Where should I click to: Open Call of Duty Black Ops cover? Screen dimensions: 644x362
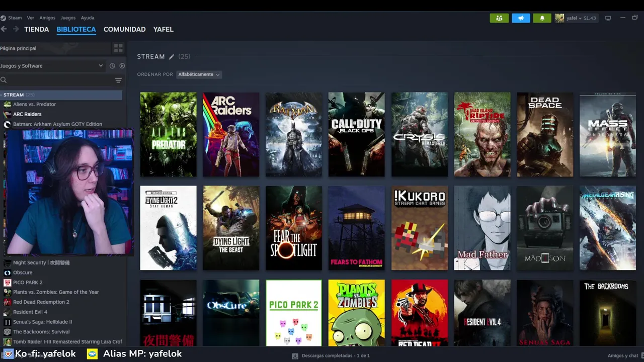356,134
